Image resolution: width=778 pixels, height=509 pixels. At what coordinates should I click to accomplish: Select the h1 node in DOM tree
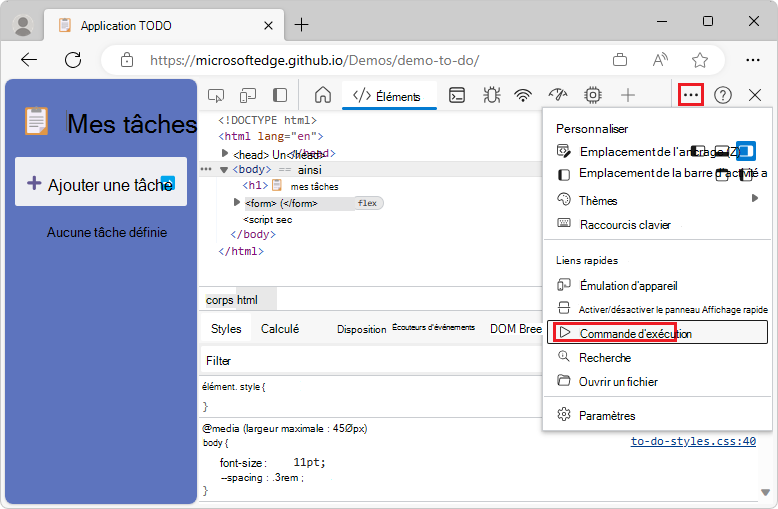290,186
